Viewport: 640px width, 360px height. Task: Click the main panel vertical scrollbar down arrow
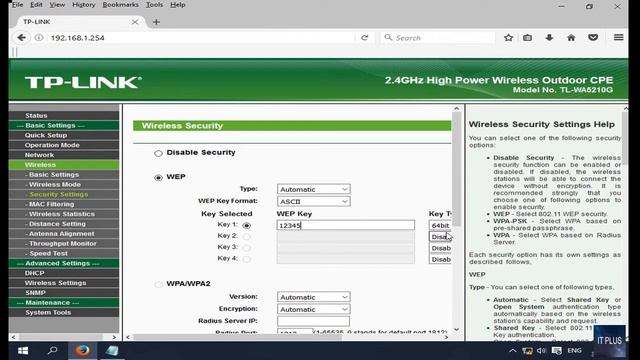(x=456, y=329)
